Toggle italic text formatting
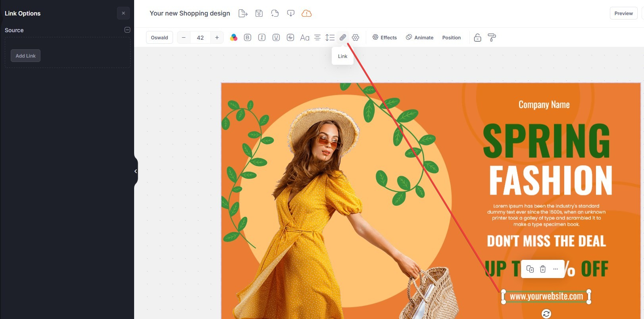The image size is (644, 319). point(262,37)
